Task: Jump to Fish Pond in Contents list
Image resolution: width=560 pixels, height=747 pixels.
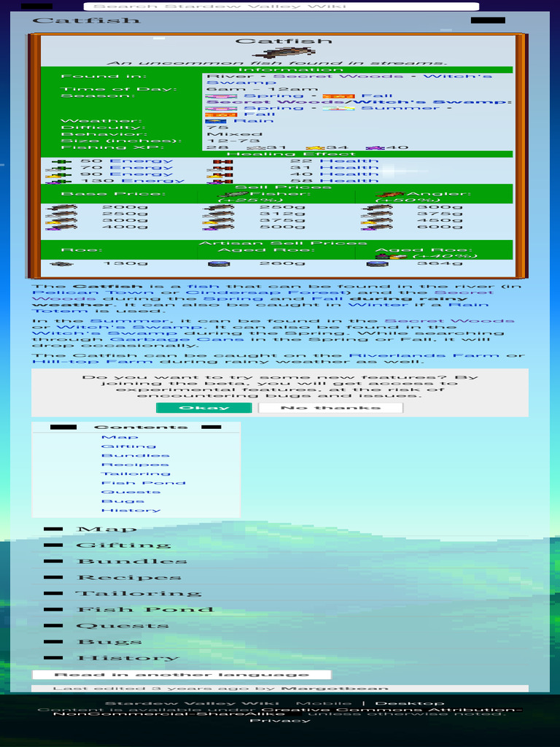Action: (144, 483)
